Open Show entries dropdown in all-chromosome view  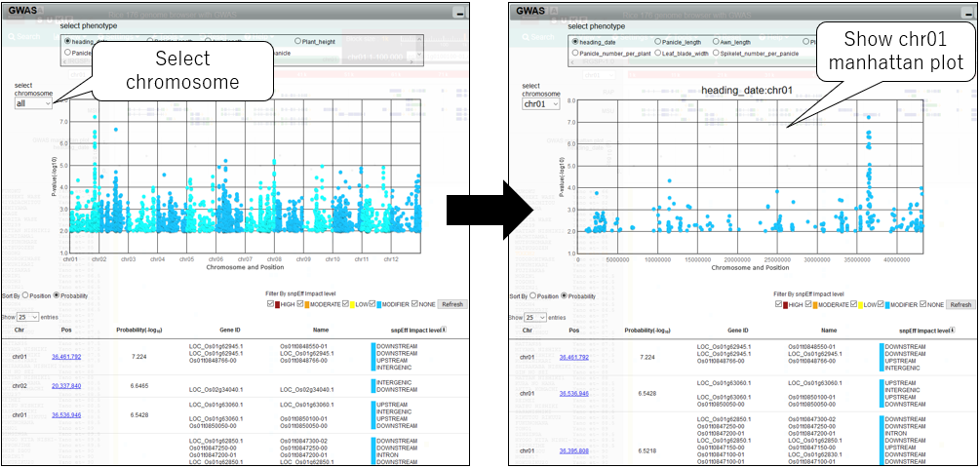tap(27, 318)
